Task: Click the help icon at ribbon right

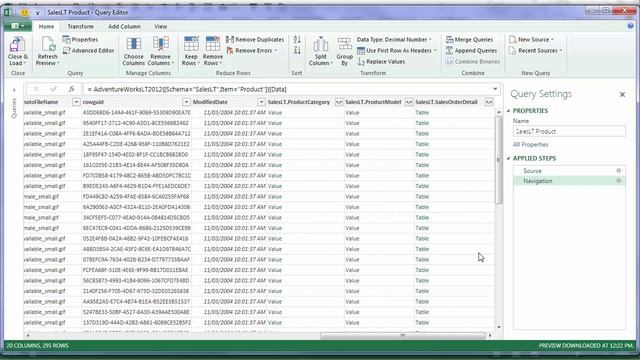Action: coord(631,26)
